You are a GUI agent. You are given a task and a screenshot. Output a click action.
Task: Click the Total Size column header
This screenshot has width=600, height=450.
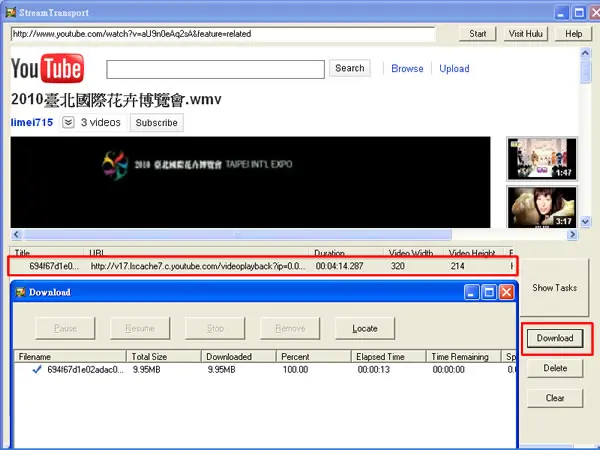pos(163,357)
